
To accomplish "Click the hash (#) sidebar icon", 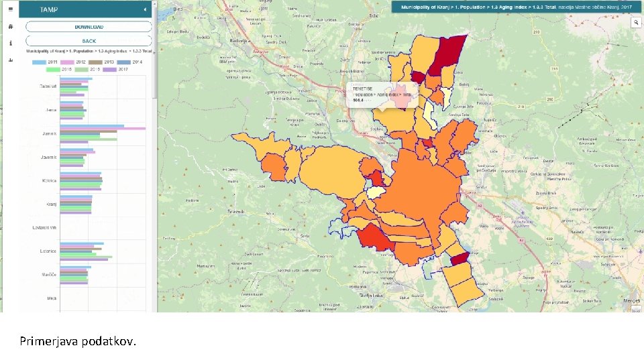I will pyautogui.click(x=11, y=27).
